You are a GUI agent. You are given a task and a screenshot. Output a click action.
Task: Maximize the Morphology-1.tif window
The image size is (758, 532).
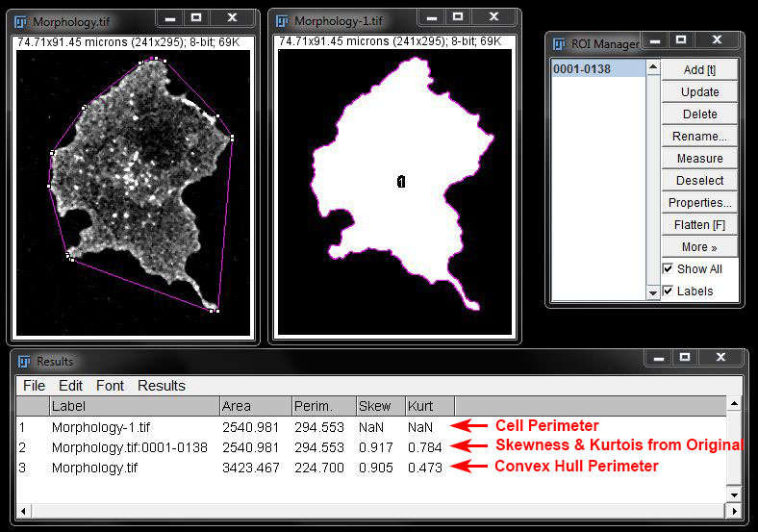[458, 17]
